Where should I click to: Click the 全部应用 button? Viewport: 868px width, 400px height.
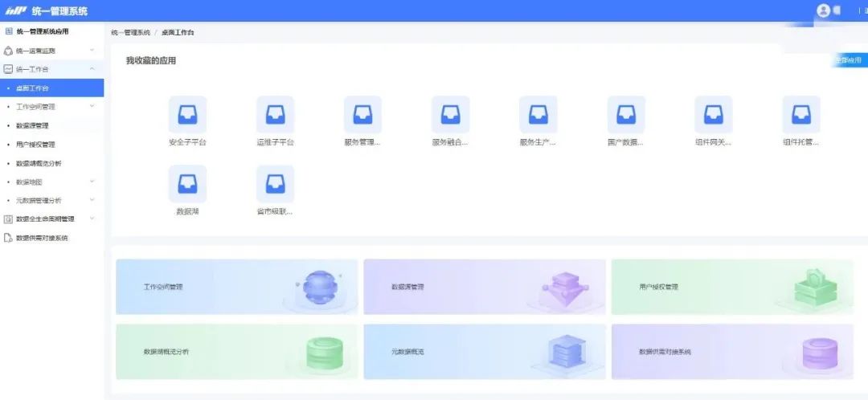click(850, 60)
